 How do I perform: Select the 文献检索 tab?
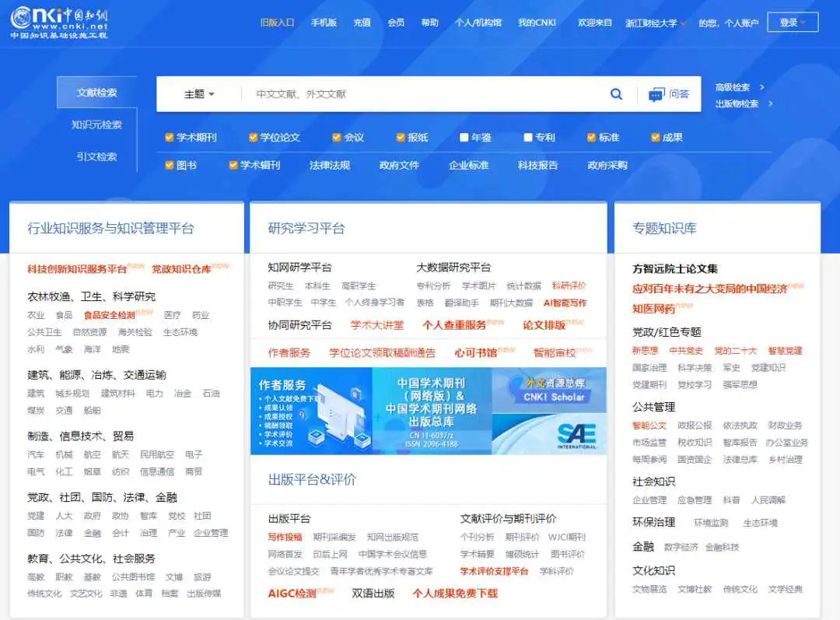(x=97, y=93)
